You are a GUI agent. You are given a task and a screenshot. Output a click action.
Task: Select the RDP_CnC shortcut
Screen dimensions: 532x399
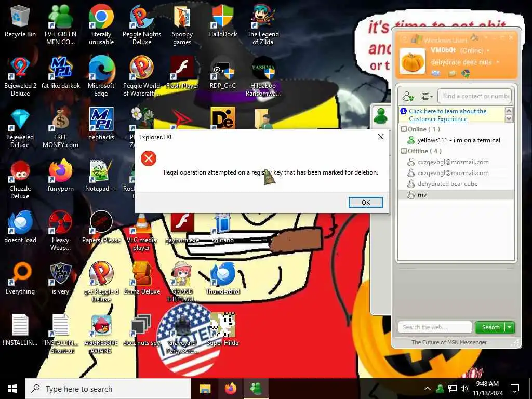pos(222,73)
